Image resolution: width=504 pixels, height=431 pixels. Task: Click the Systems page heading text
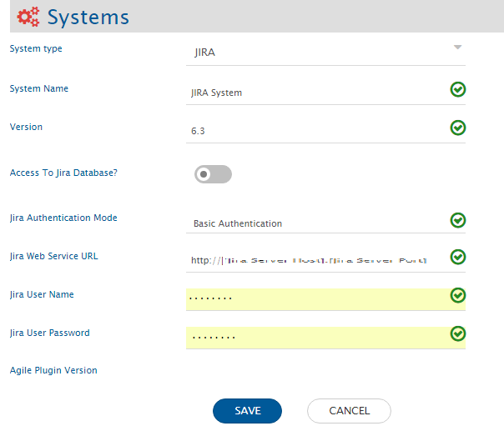click(88, 17)
